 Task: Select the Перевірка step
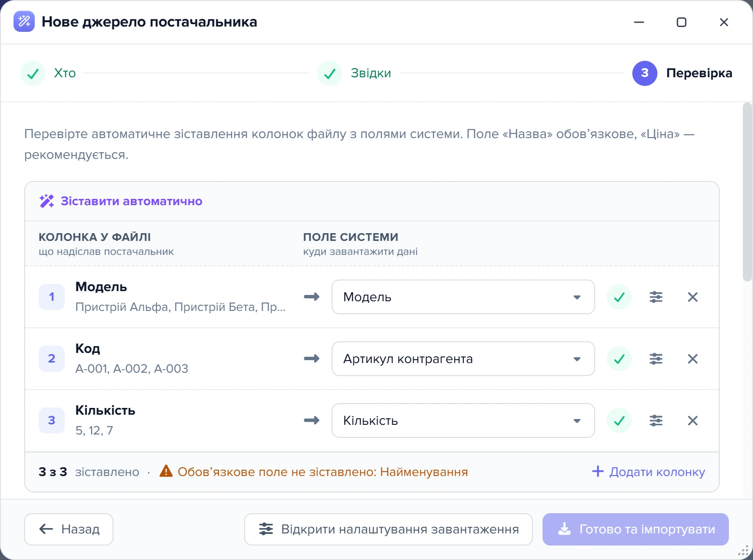[x=683, y=73]
